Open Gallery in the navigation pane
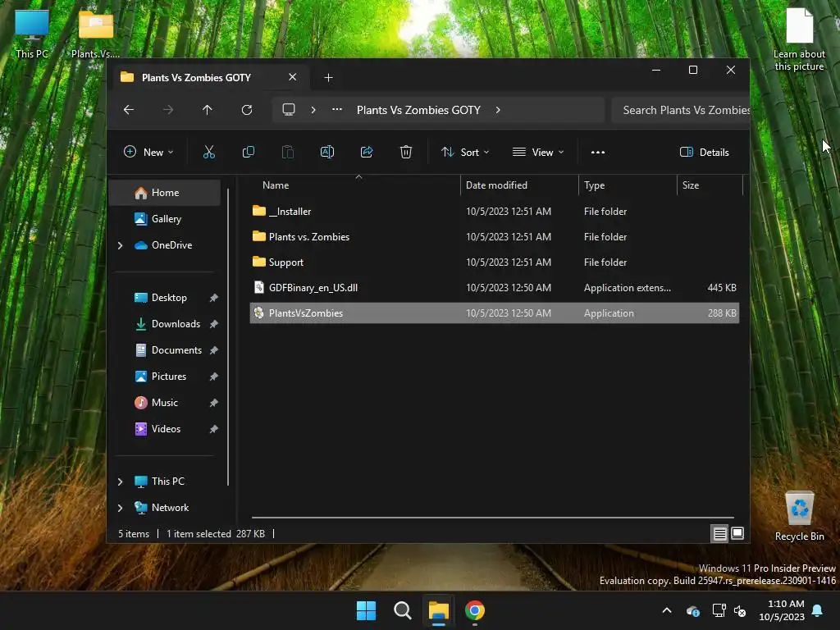This screenshot has height=630, width=840. pyautogui.click(x=164, y=218)
